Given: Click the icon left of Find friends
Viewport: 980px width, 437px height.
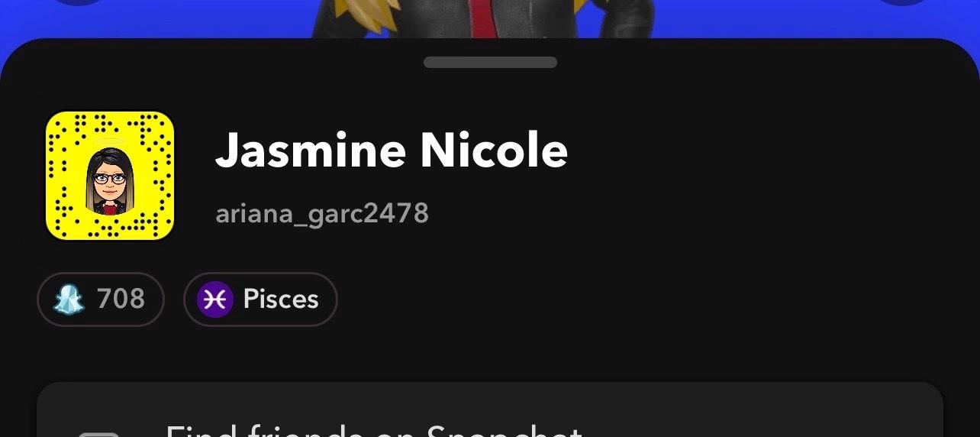Looking at the screenshot, I should coord(99,434).
